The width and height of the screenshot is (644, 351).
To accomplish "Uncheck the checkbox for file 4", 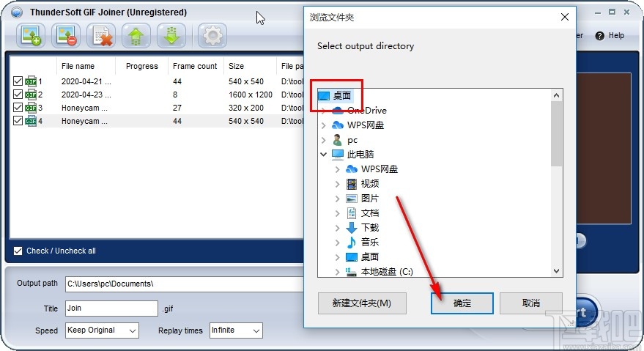I will coord(18,120).
